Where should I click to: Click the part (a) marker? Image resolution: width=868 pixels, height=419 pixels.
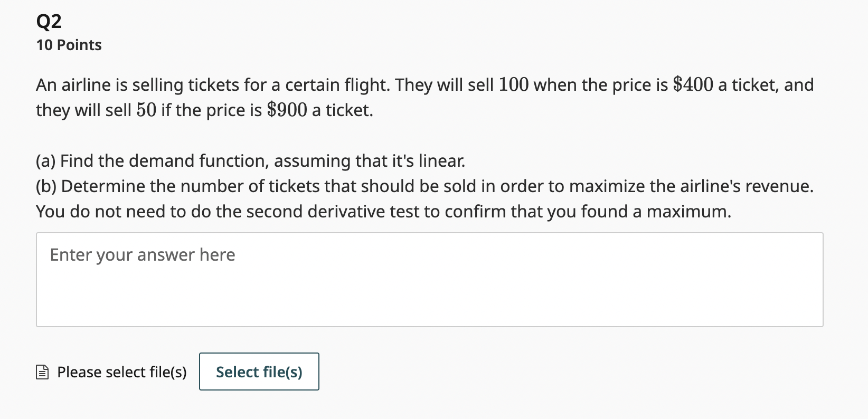click(x=46, y=161)
